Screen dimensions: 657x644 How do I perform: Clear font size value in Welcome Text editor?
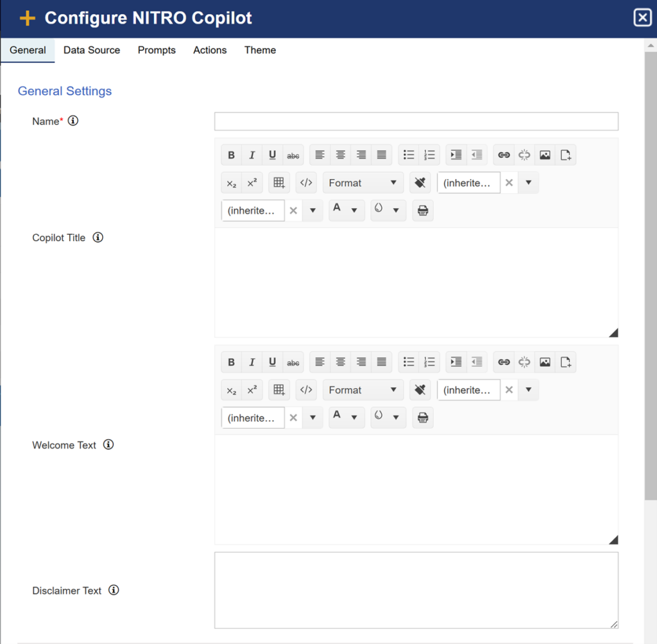pos(293,418)
